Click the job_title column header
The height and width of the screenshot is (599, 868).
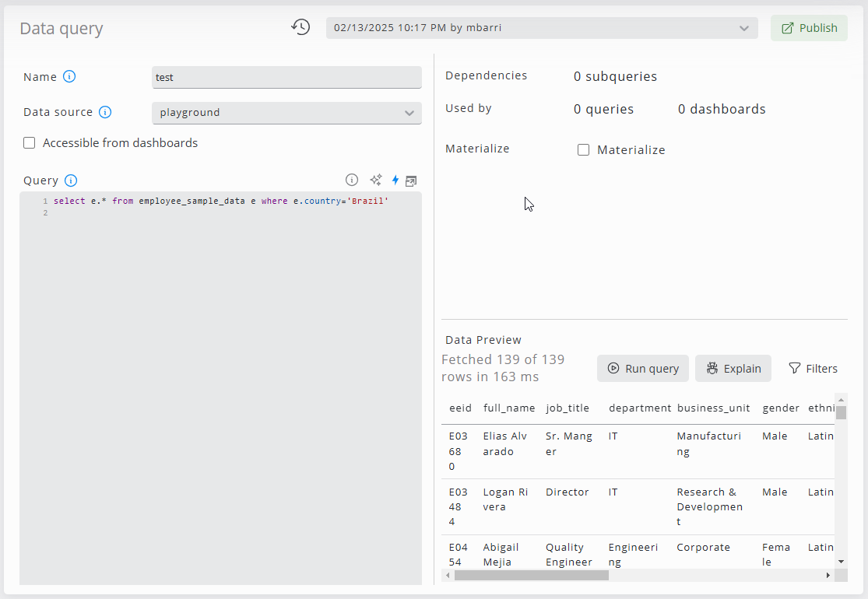point(567,408)
